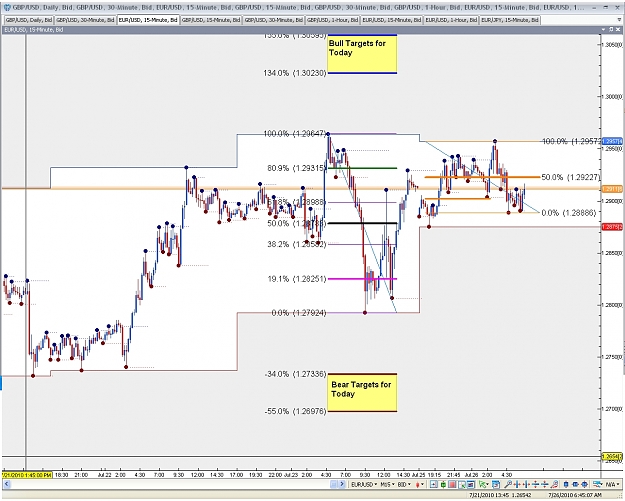This screenshot has height=501, width=625.
Task: Expand the chart tab list arrow
Action: coord(618,20)
